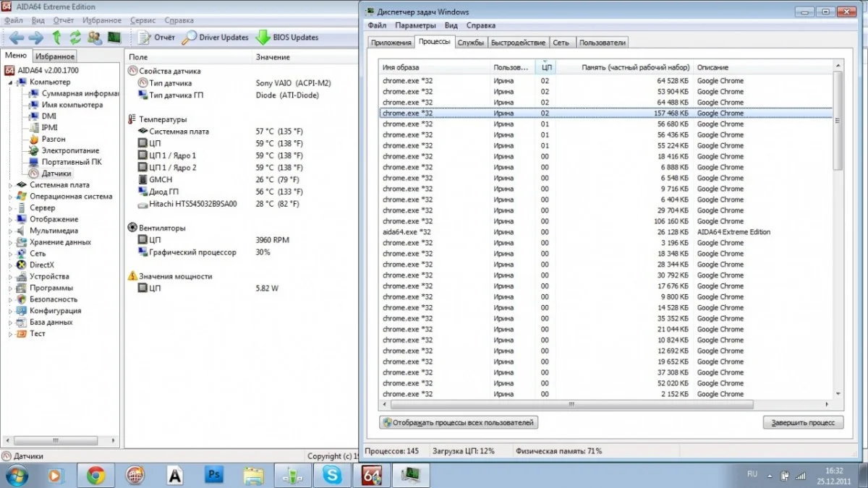
Task: Click the green refresh icon in AIDA64 toolbar
Action: 75,38
